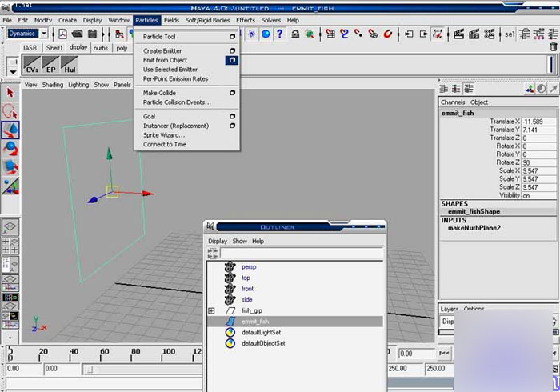
Task: Show move manipulator icon in Channel Box
Action: 529,89
